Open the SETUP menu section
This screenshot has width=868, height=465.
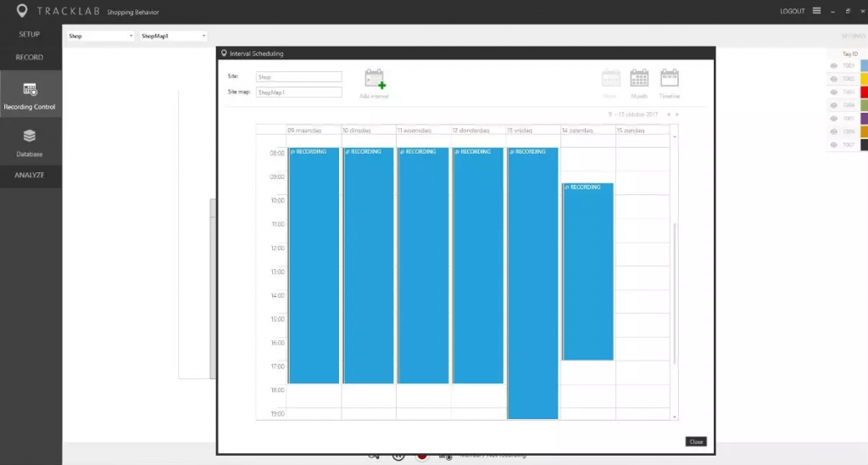[30, 34]
